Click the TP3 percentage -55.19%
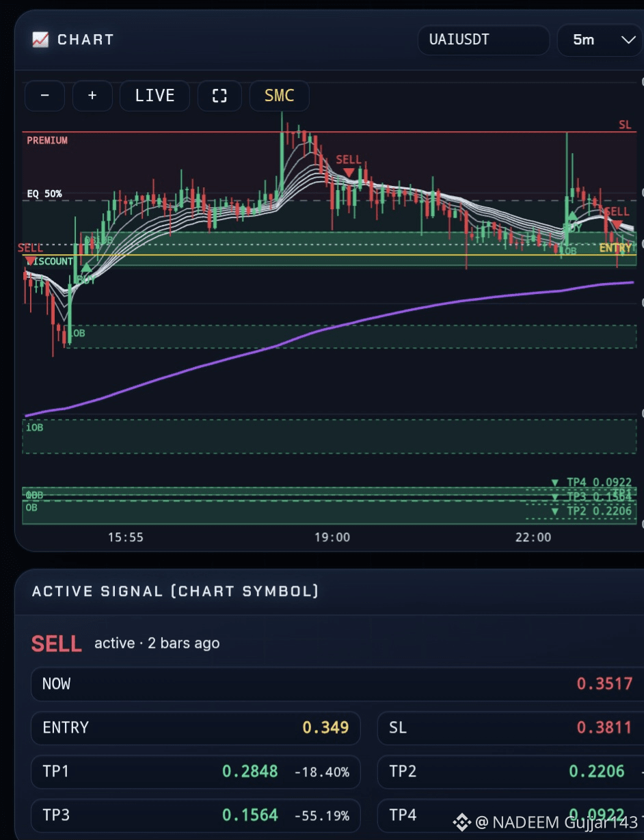Viewport: 644px width, 840px height. coord(322,816)
